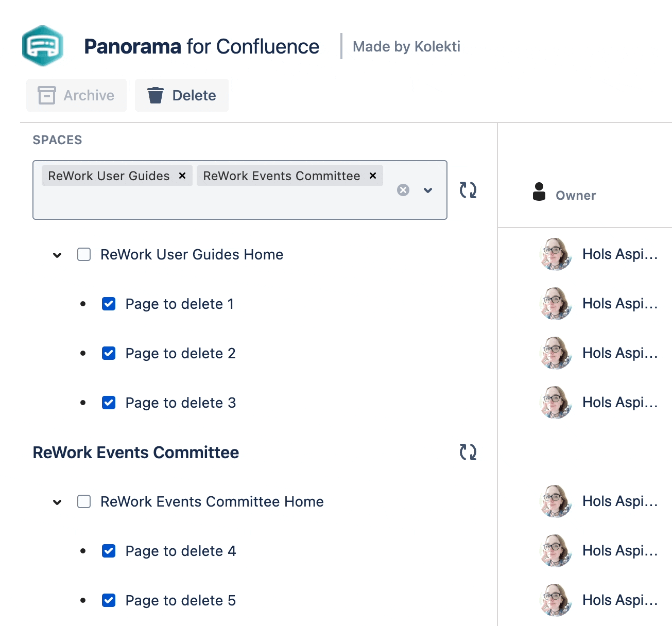The image size is (672, 626).
Task: Click the owner avatar for ReWork User Guides Home
Action: [x=556, y=254]
